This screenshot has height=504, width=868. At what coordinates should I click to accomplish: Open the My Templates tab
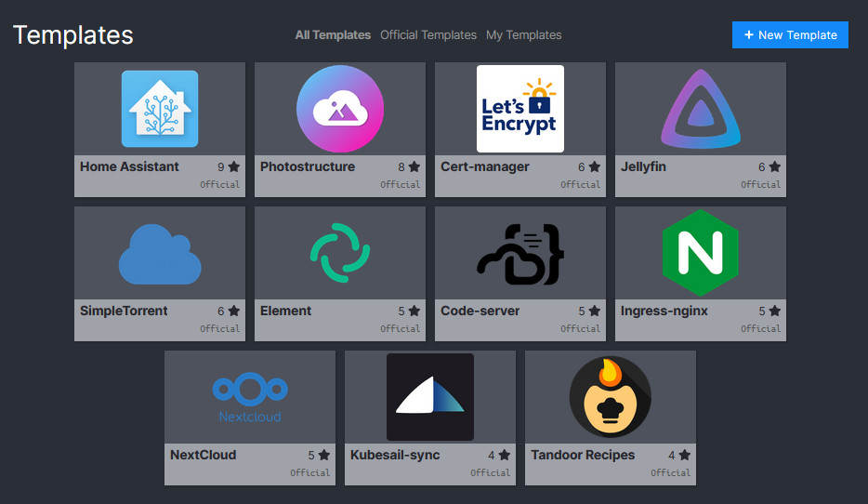pos(523,35)
